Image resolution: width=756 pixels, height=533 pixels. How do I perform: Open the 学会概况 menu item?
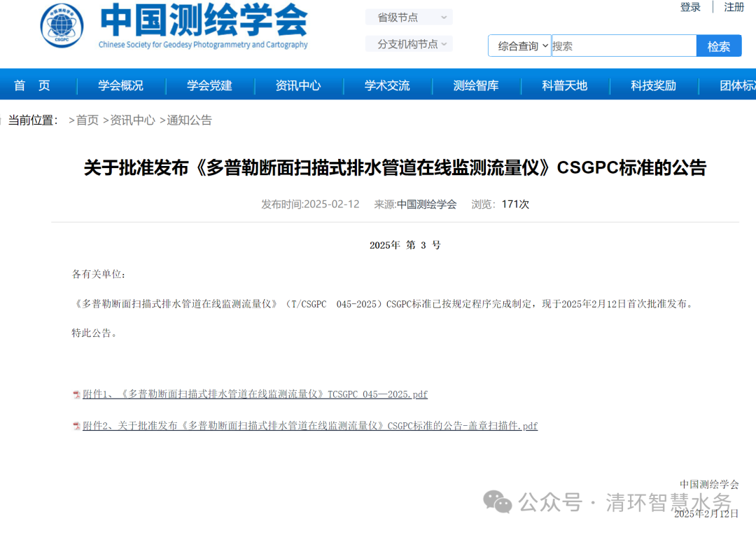coord(120,85)
